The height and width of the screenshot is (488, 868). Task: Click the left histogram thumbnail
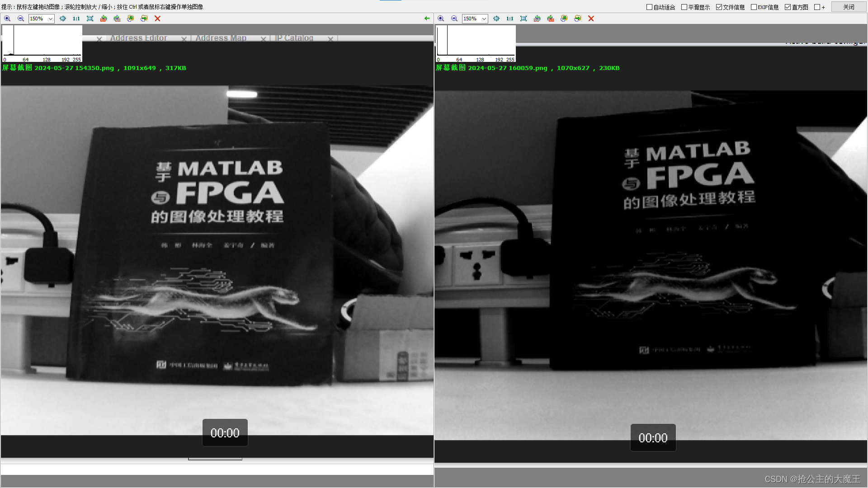42,43
